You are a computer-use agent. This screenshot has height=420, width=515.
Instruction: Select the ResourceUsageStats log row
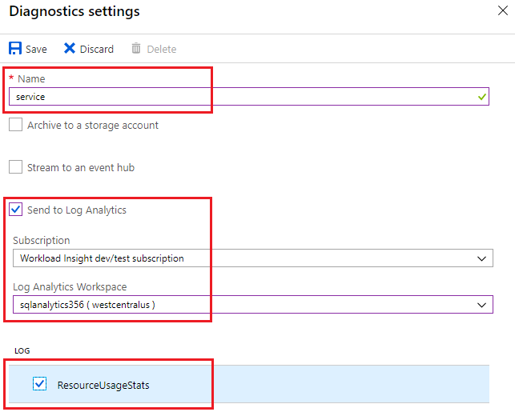280,385
